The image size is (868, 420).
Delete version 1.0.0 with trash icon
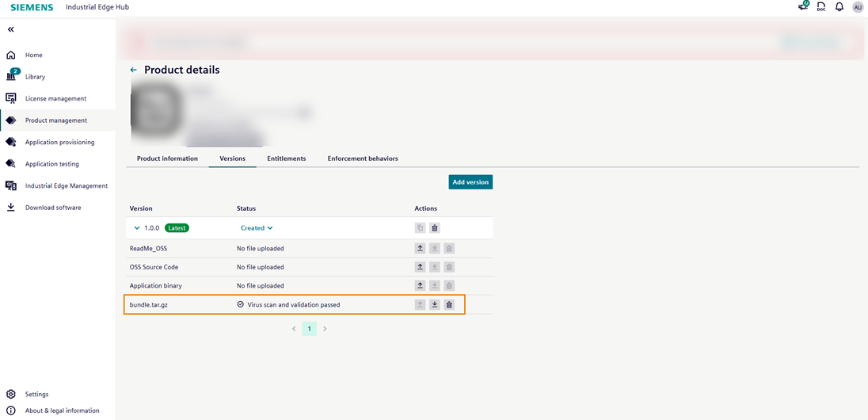pyautogui.click(x=435, y=227)
